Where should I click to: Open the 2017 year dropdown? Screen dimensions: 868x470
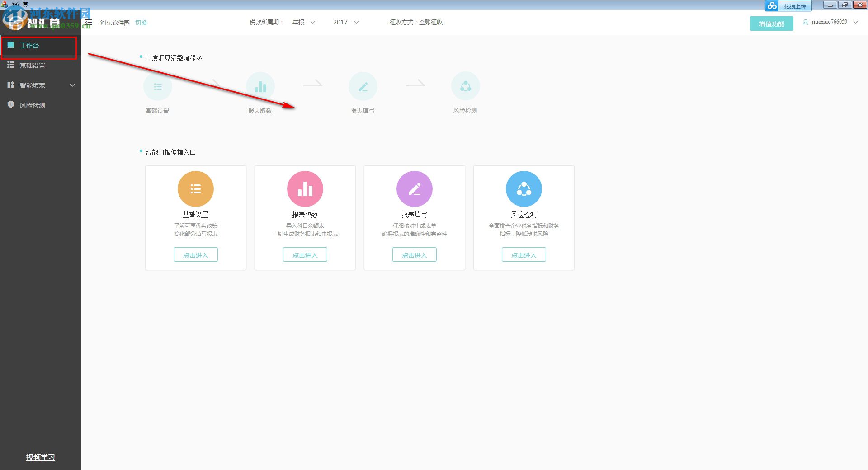point(346,22)
